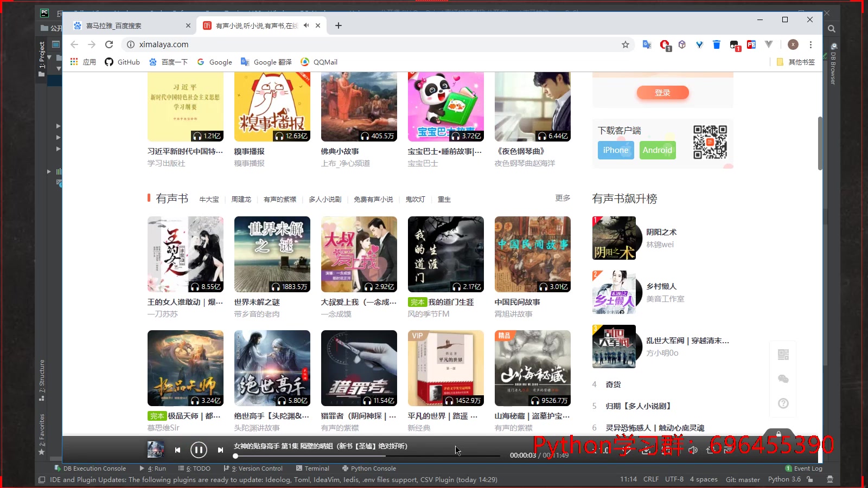
Task: Open the TODO tool window
Action: (194, 468)
